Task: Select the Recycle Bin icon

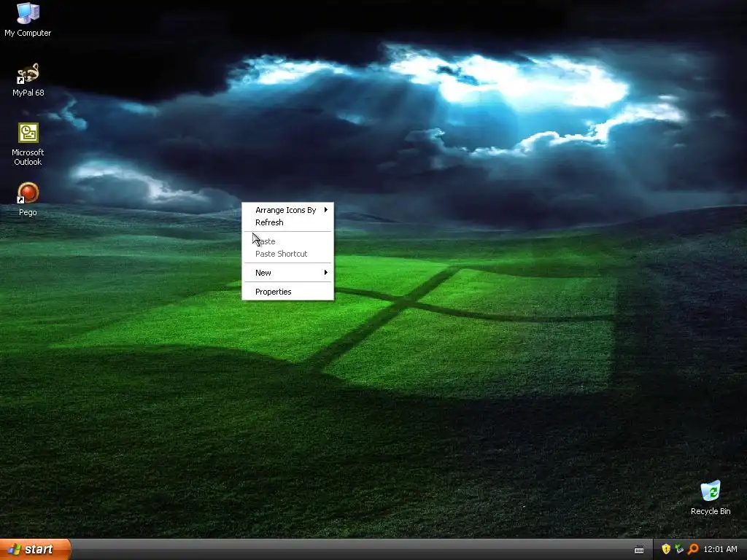Action: (x=711, y=497)
